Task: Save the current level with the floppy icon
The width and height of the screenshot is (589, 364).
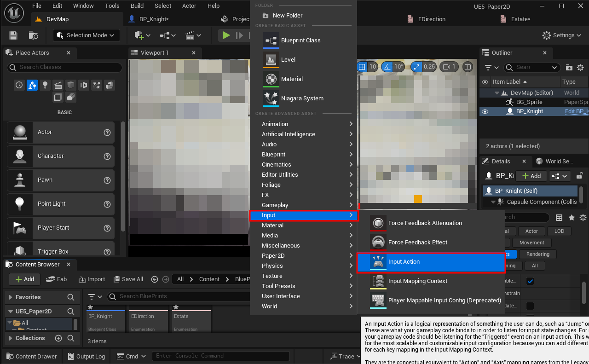Action: click(13, 35)
